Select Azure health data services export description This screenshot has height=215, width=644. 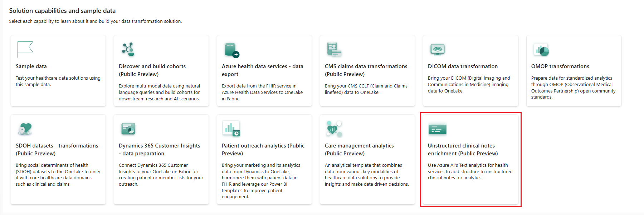262,92
